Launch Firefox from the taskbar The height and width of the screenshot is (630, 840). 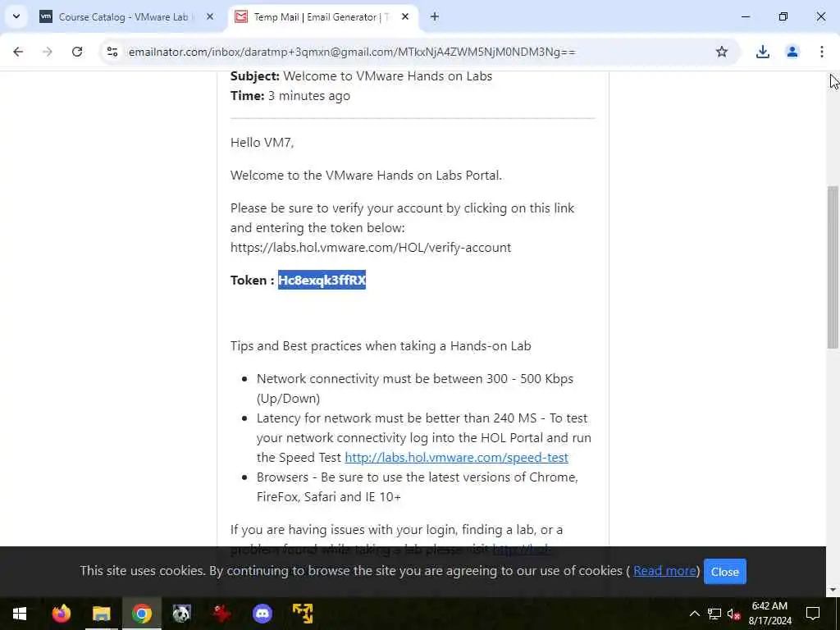pyautogui.click(x=61, y=614)
